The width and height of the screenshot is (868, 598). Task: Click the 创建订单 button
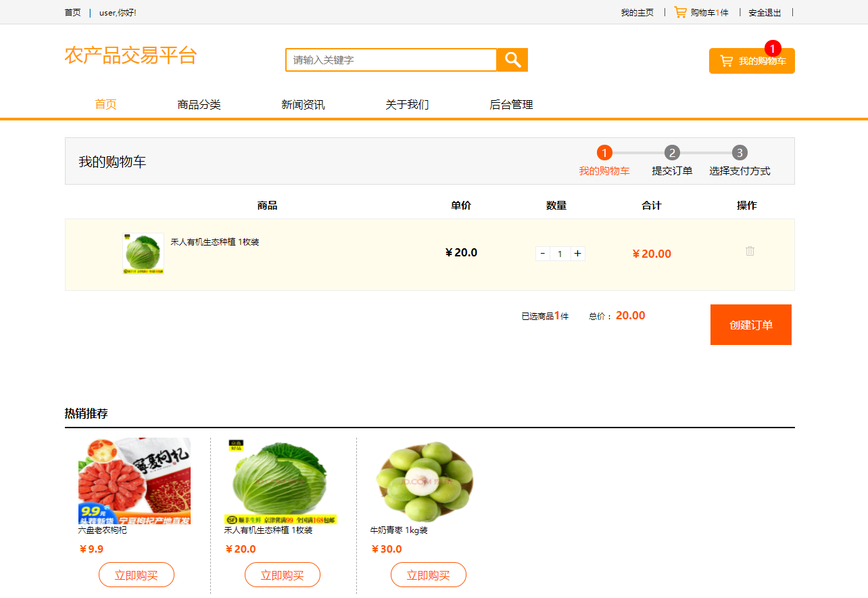[x=750, y=324]
